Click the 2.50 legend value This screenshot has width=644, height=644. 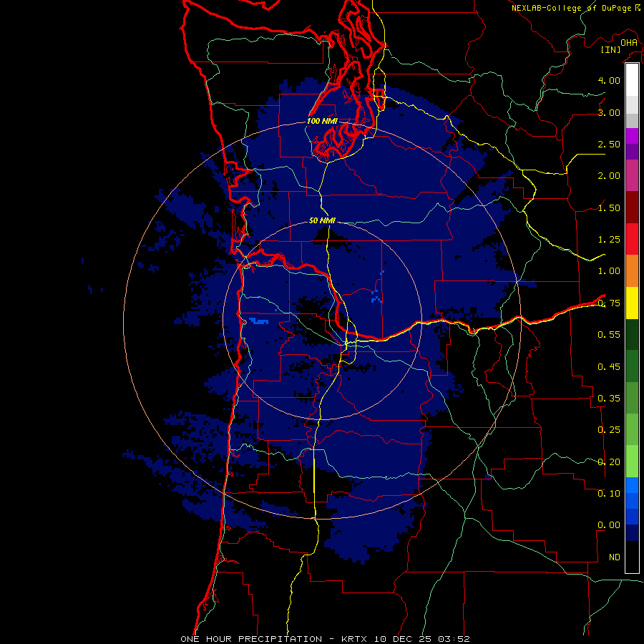point(609,144)
